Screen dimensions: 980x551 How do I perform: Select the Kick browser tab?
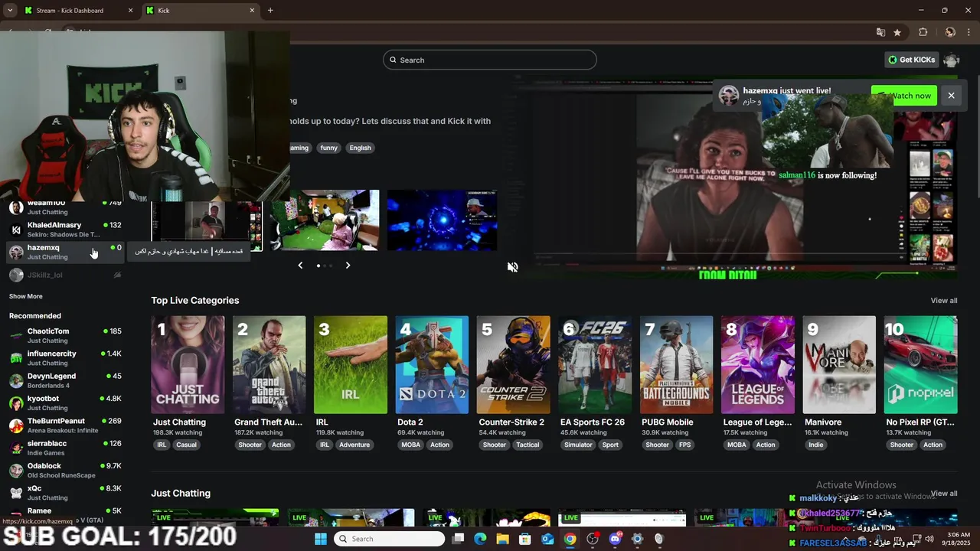point(201,11)
